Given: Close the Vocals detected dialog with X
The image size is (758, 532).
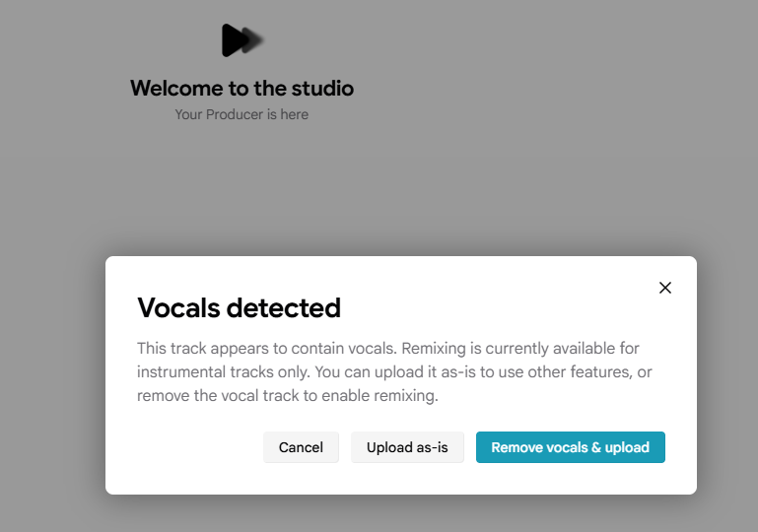Looking at the screenshot, I should point(665,288).
